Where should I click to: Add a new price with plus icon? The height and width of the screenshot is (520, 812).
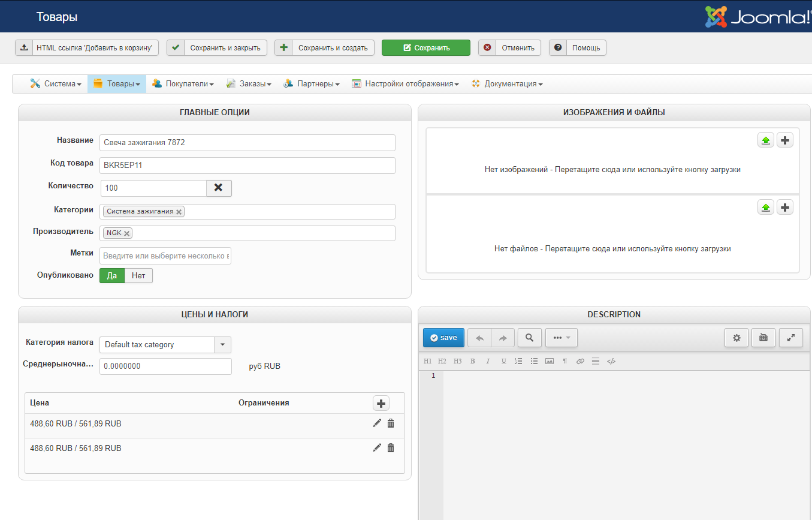click(x=381, y=403)
